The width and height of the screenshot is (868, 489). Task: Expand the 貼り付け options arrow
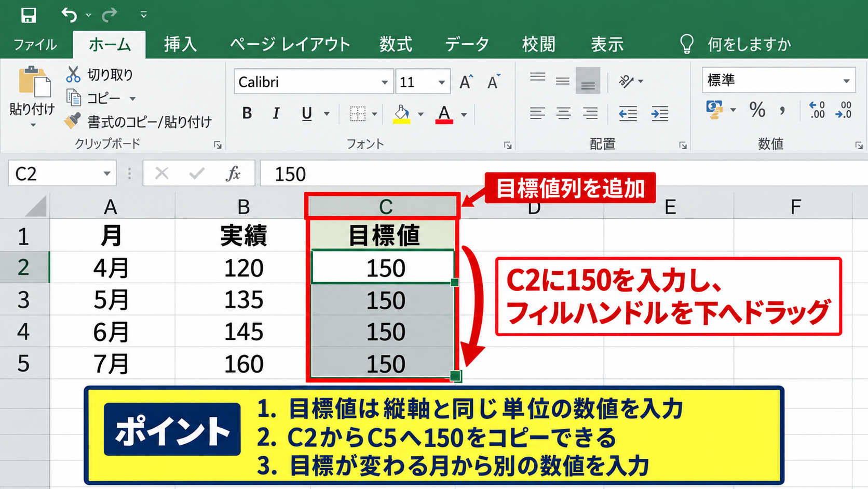point(33,125)
